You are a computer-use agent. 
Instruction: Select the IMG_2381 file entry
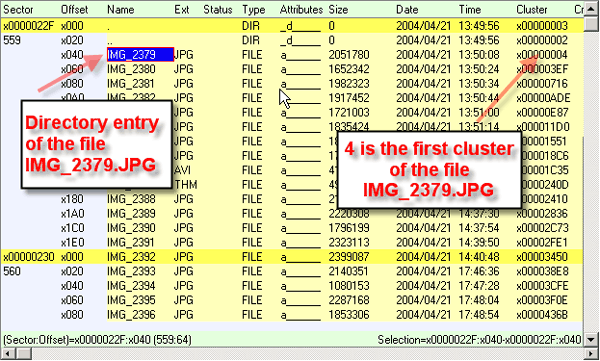point(131,84)
